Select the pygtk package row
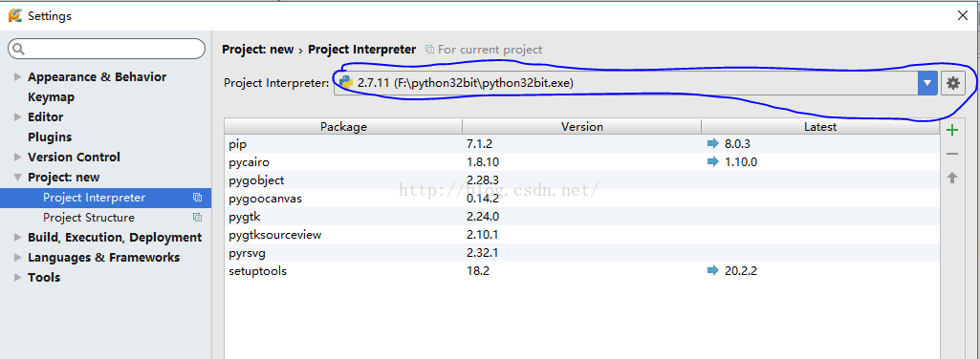 click(x=582, y=217)
